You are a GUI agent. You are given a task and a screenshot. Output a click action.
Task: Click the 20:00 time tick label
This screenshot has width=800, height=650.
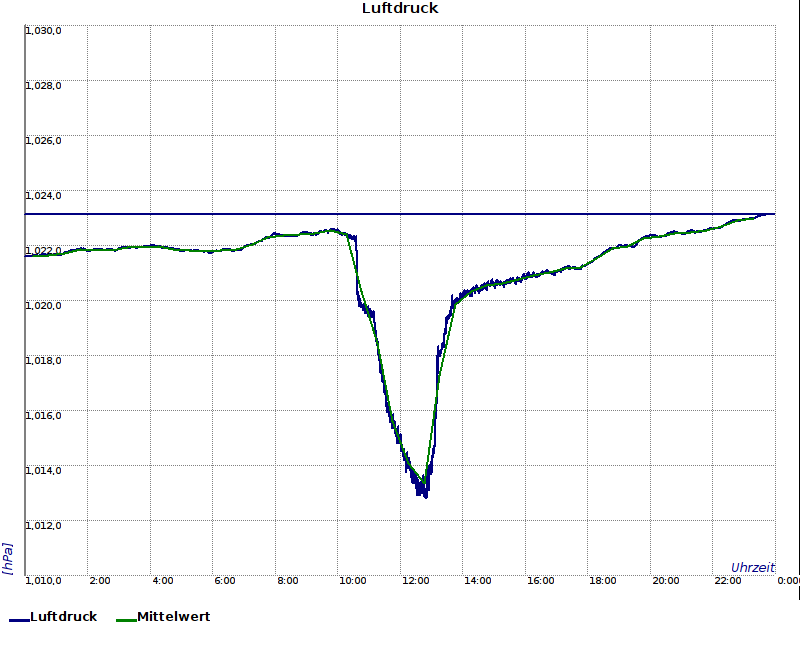click(x=665, y=581)
